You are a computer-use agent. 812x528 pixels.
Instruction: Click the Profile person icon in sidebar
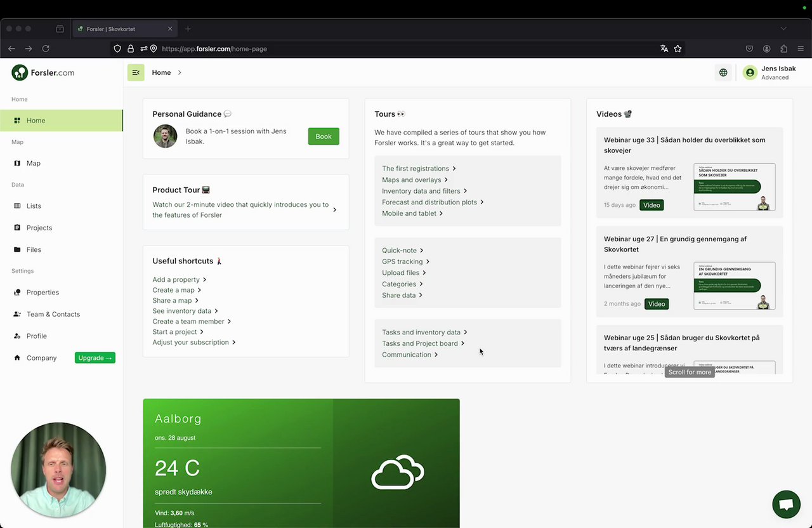[x=17, y=336]
